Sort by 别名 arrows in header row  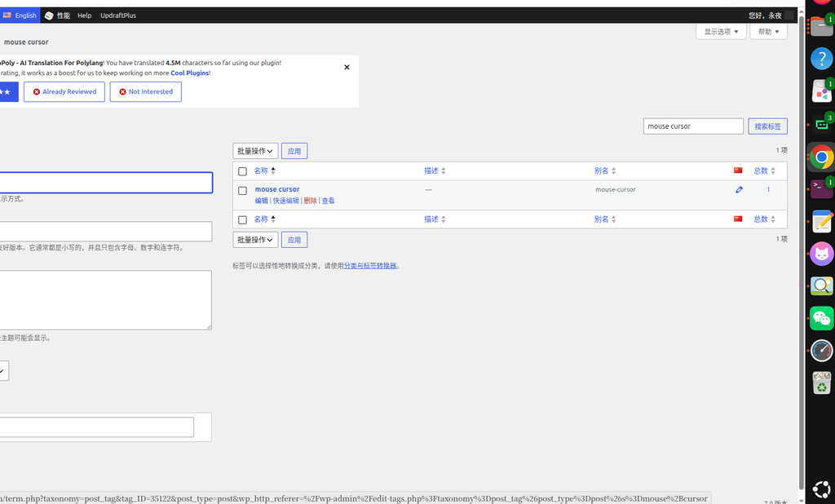613,170
